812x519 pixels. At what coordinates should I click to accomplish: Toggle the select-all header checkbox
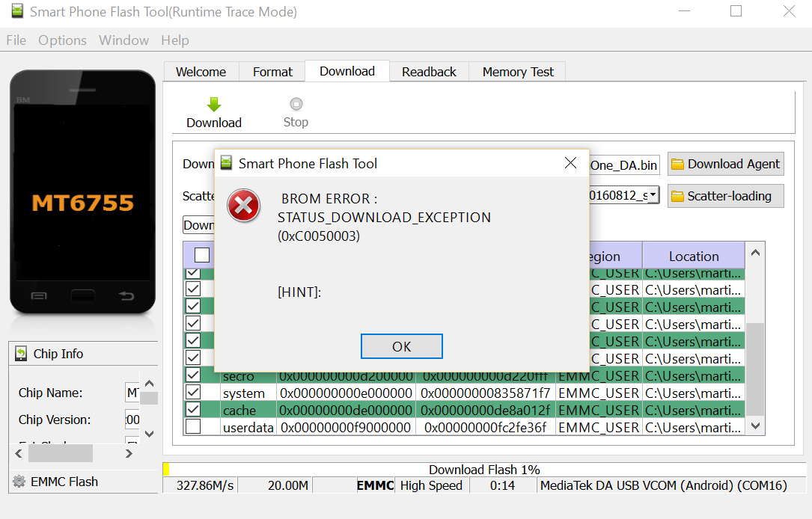click(x=202, y=254)
